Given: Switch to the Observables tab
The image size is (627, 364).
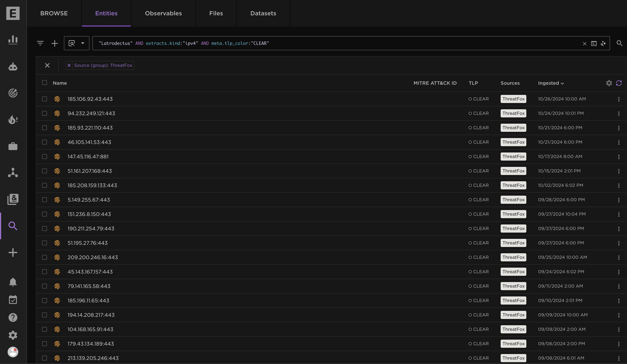Looking at the screenshot, I should [163, 13].
